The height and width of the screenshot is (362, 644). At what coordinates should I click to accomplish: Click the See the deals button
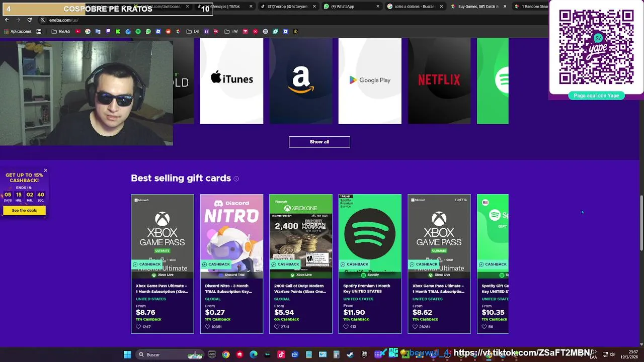[24, 210]
